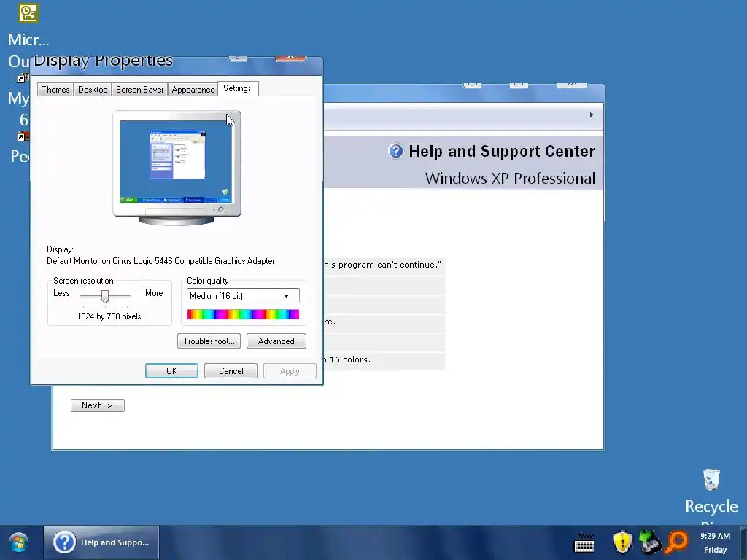This screenshot has height=560, width=747.
Task: Select Help and Support taskbar button
Action: click(x=101, y=542)
